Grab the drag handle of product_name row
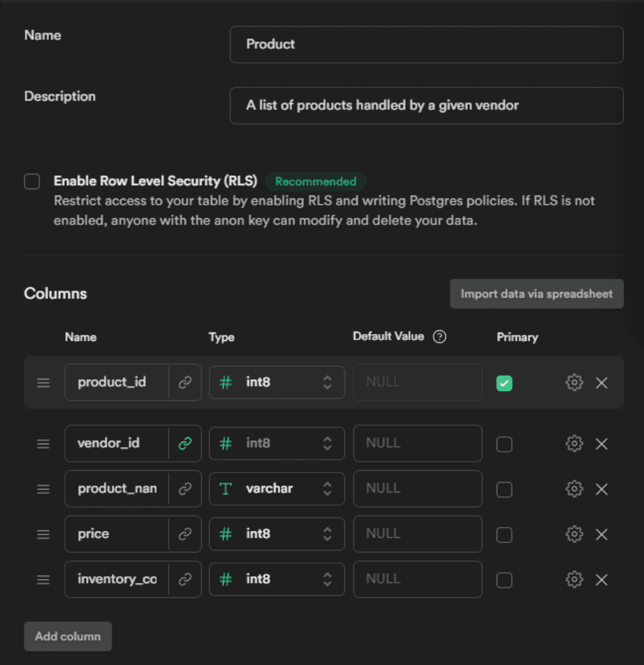Image resolution: width=644 pixels, height=665 pixels. point(43,489)
